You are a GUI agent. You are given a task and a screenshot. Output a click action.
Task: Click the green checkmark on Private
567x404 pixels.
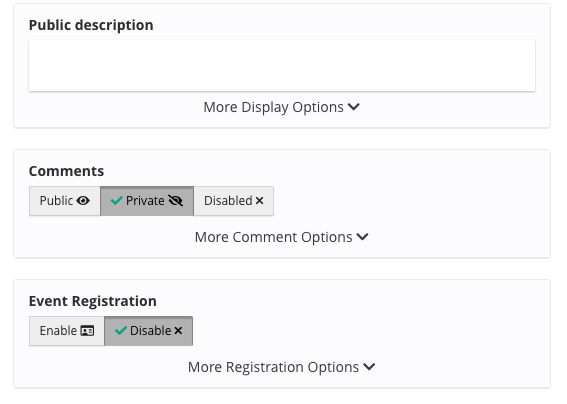(x=116, y=200)
